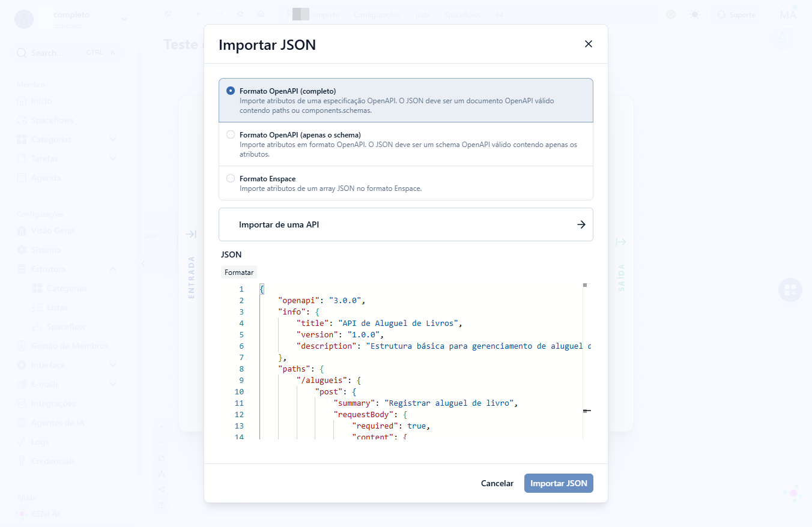Viewport: 812px width, 527px height.
Task: Toggle the light/dark theme sun icon
Action: tap(695, 14)
